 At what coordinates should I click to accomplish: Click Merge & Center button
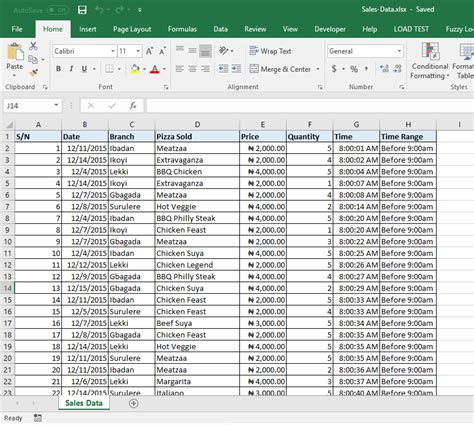(x=280, y=69)
